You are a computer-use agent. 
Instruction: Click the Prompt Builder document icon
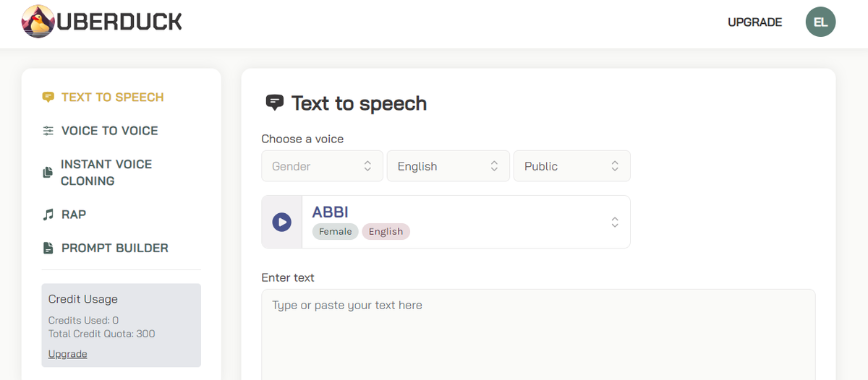[x=48, y=248]
